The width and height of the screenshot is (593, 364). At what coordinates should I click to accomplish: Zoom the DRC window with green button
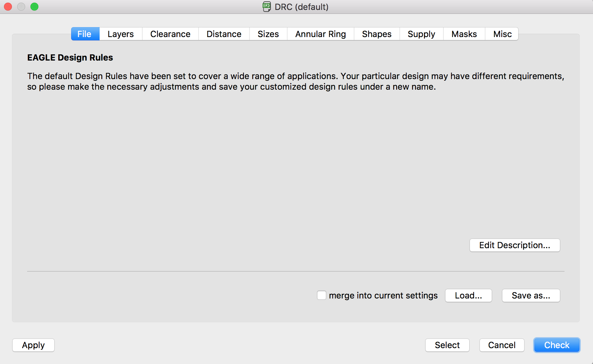(34, 7)
